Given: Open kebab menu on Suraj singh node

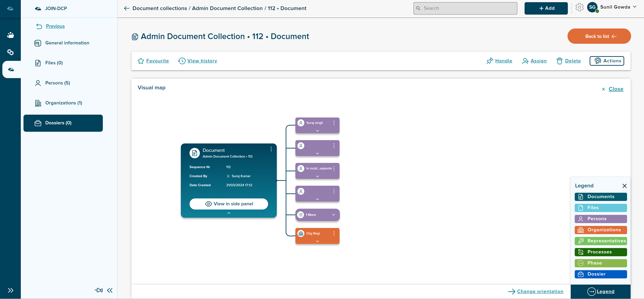Looking at the screenshot, I should (334, 123).
